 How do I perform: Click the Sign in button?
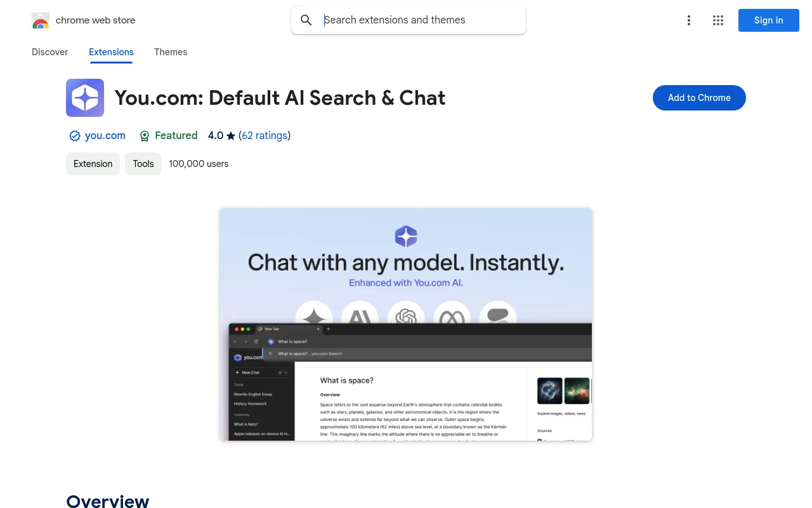[768, 20]
